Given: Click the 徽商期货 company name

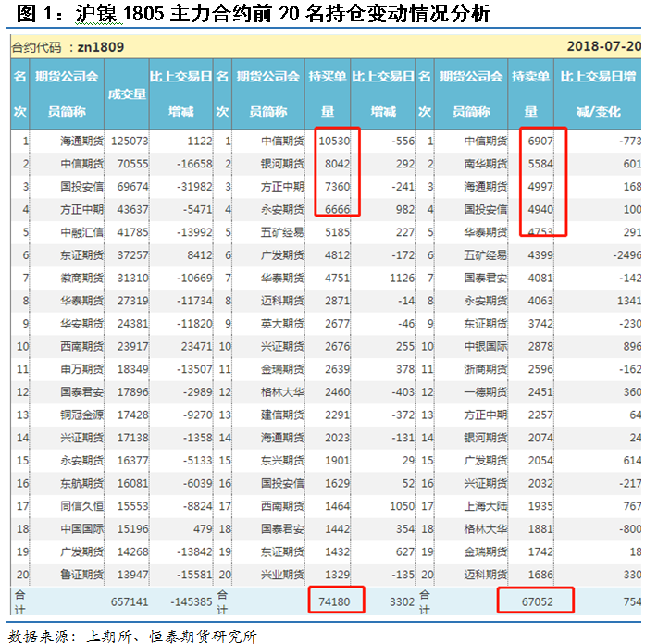Looking at the screenshot, I should [x=81, y=278].
